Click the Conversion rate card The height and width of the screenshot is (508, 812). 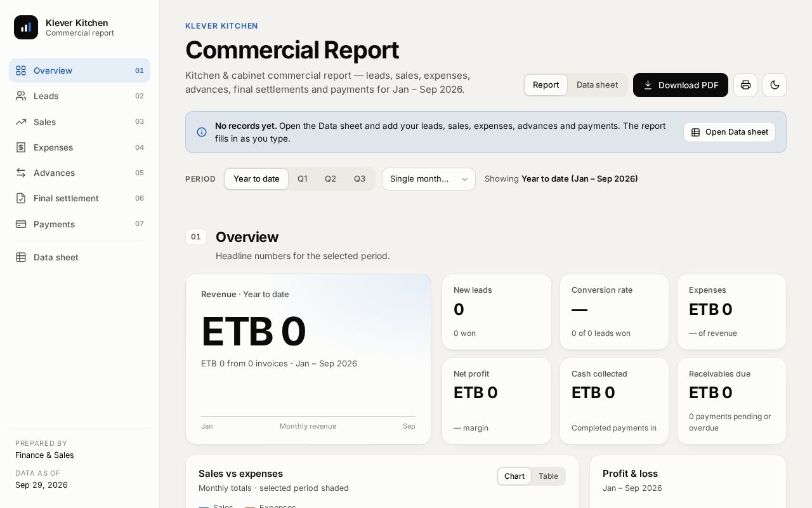[614, 312]
